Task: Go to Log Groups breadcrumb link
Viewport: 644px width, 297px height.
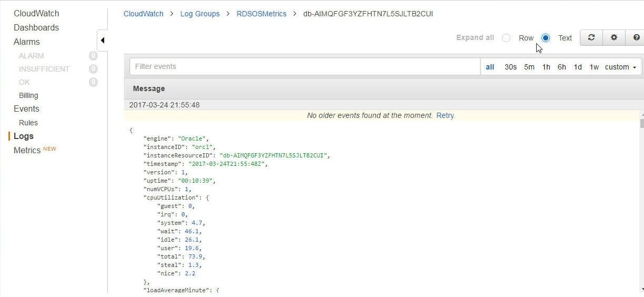Action: coord(200,14)
